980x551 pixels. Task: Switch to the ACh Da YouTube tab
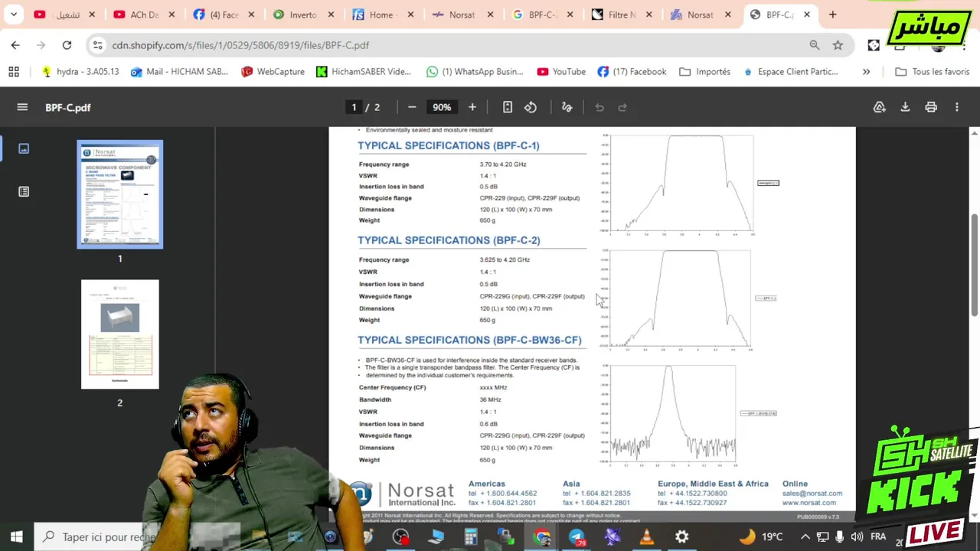143,15
